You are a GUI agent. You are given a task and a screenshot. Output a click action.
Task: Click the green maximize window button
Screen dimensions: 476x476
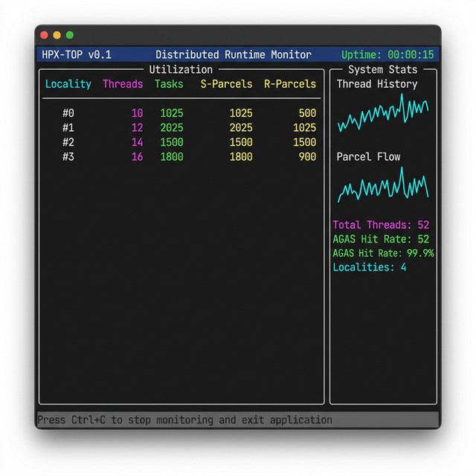70,35
